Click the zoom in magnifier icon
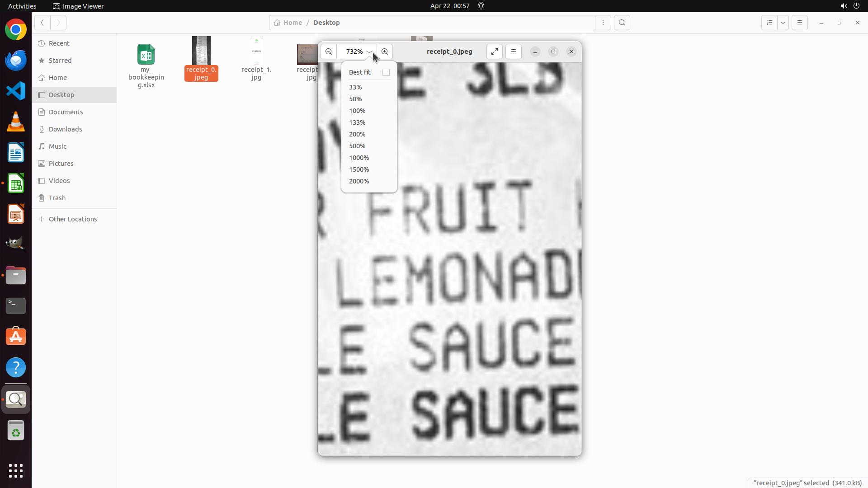 tap(385, 52)
